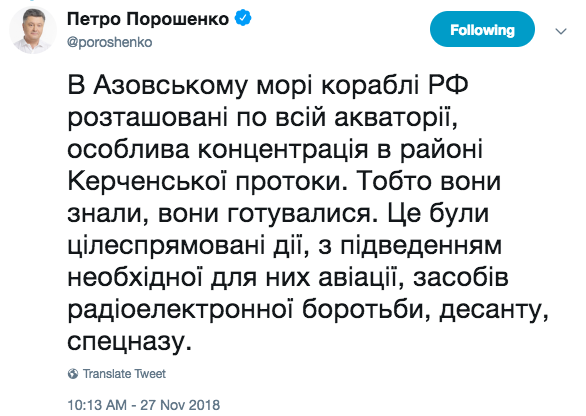Click the blue verified checkmark badge
The image size is (586, 416).
coord(243,18)
